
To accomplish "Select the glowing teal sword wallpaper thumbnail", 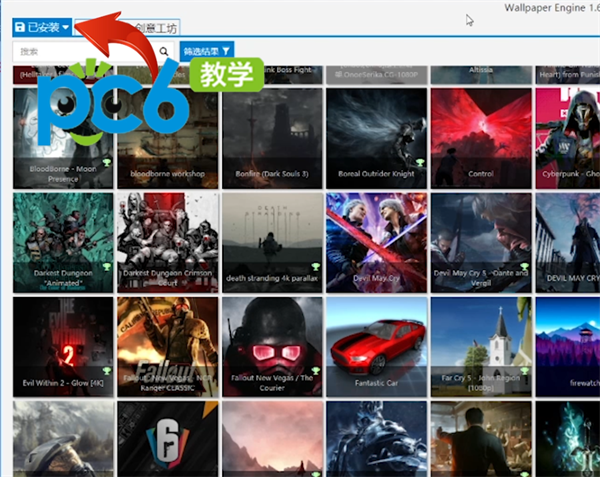I will (x=568, y=439).
